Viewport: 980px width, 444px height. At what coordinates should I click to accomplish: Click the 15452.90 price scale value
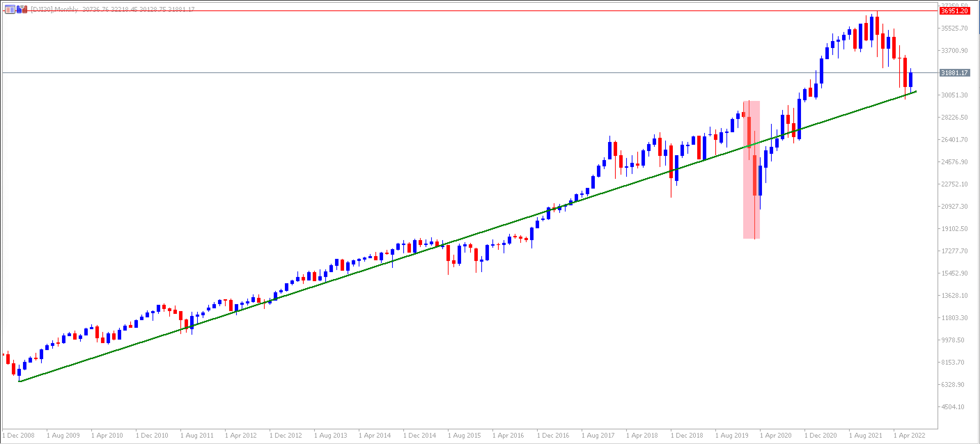click(x=954, y=273)
